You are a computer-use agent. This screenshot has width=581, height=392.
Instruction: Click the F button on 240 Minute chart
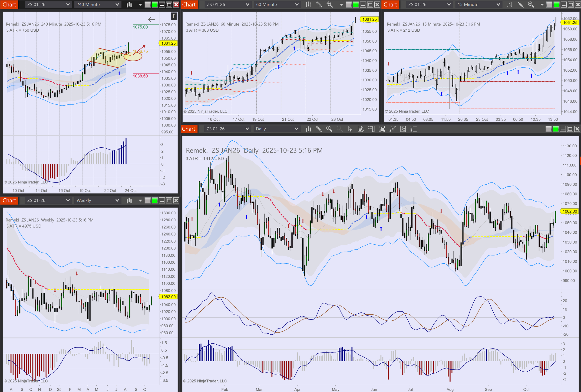174,16
